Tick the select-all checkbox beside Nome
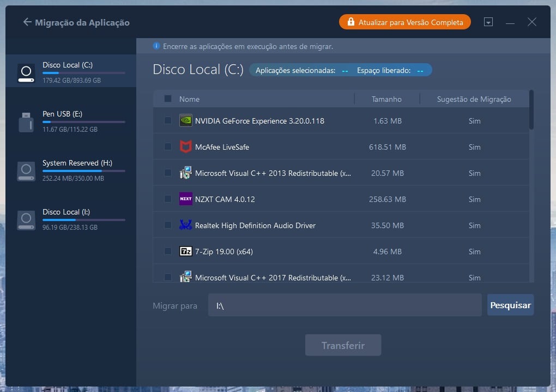This screenshot has width=556, height=392. (x=168, y=99)
